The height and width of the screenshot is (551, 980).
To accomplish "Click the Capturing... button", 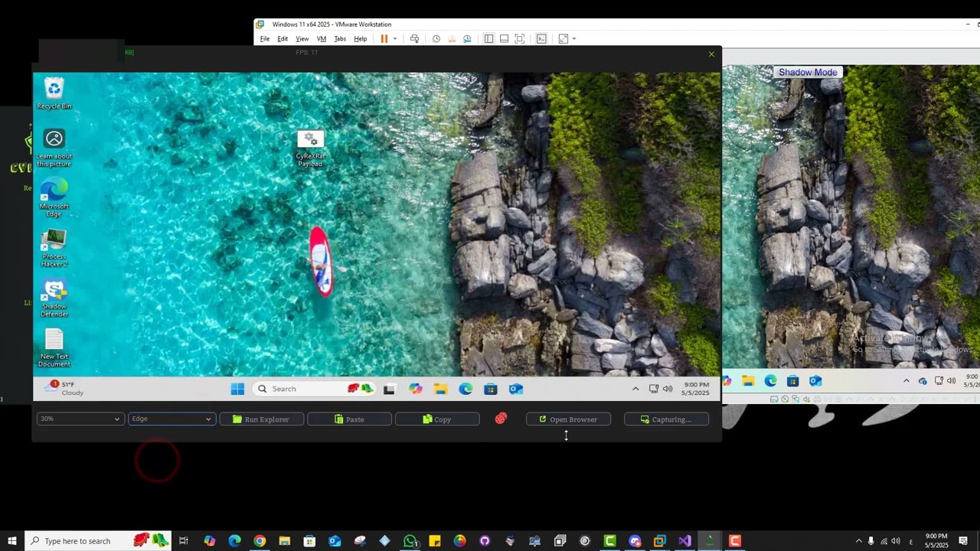I will pos(666,419).
